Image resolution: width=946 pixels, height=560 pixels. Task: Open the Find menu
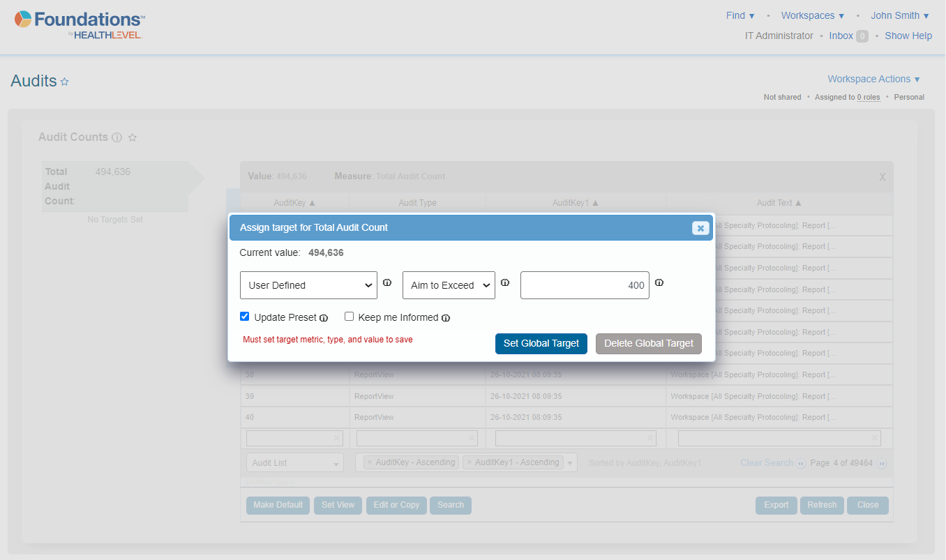[x=740, y=15]
